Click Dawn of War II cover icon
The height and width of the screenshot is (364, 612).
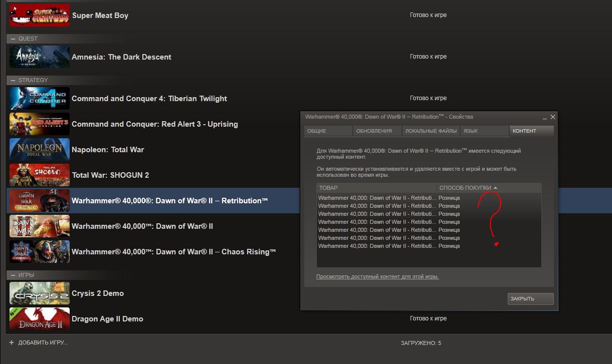pos(40,226)
